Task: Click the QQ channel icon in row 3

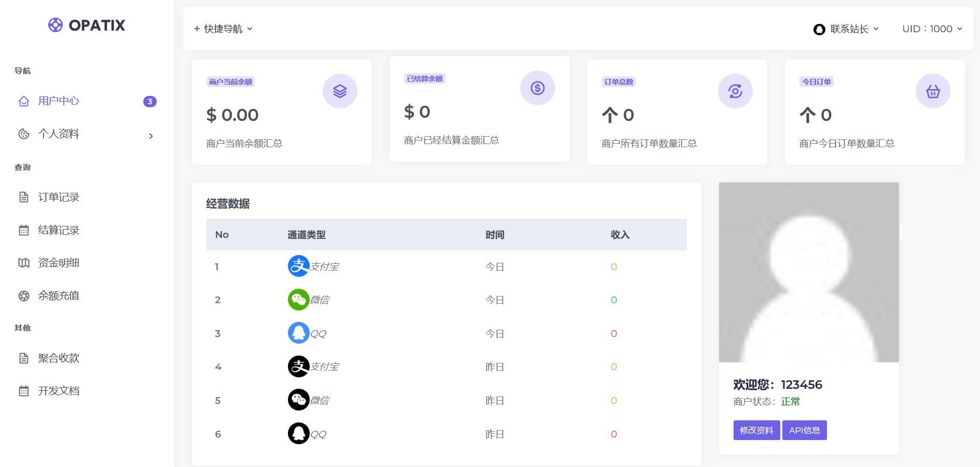Action: (298, 333)
